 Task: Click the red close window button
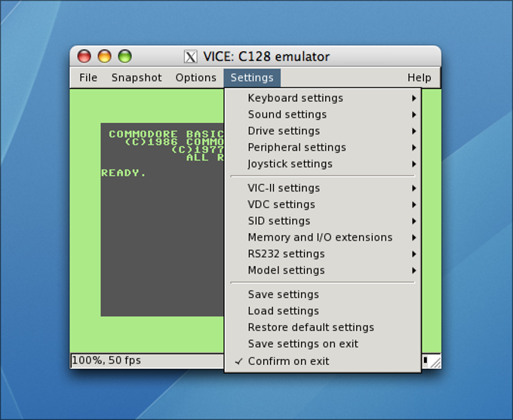pyautogui.click(x=84, y=56)
